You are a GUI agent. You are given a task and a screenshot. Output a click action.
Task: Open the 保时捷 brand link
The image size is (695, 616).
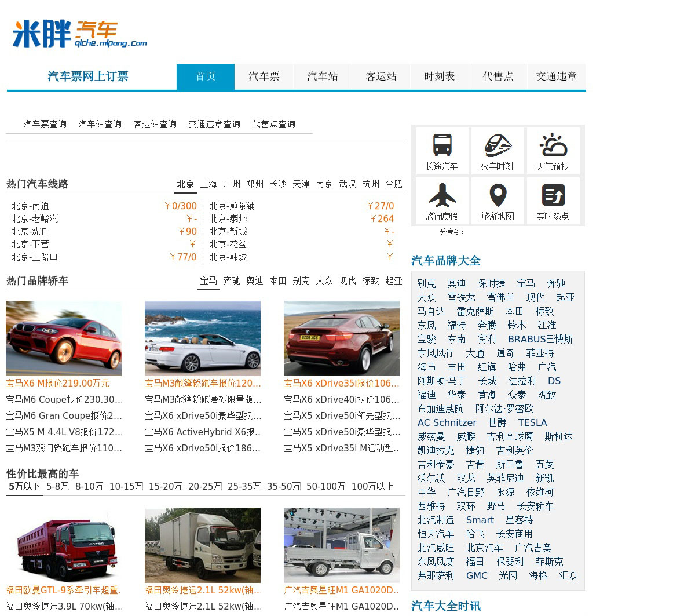point(491,283)
